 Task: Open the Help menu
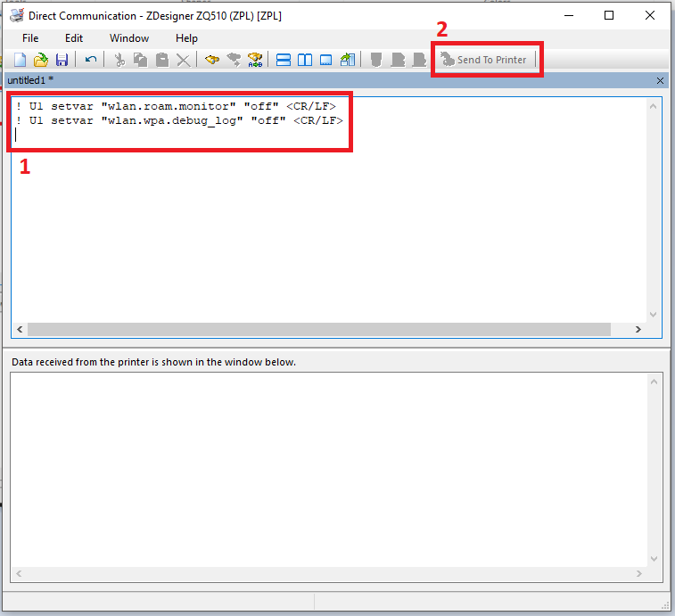coord(186,37)
